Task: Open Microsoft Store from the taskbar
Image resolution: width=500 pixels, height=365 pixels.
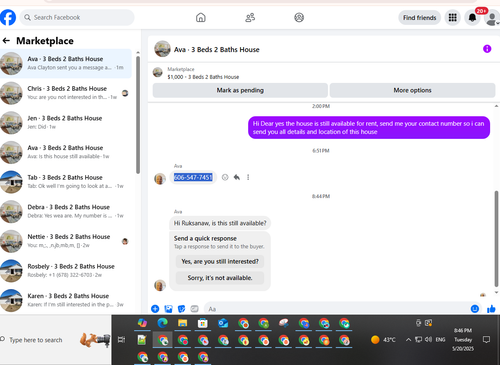Action: pyautogui.click(x=203, y=323)
